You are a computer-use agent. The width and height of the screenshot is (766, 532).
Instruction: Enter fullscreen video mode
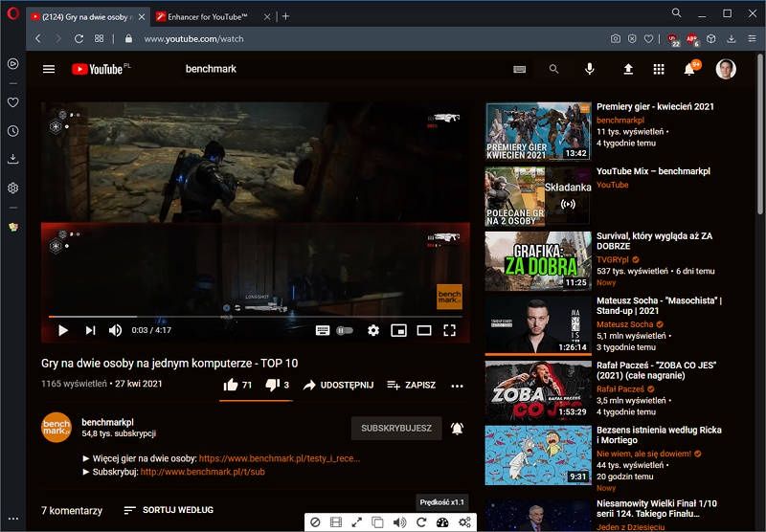(x=449, y=330)
